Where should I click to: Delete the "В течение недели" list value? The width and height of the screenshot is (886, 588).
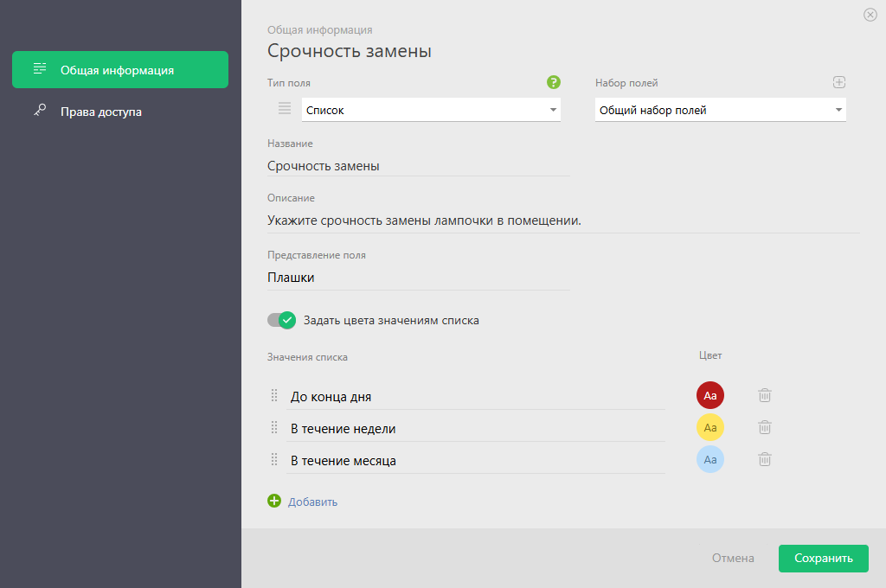pos(765,427)
